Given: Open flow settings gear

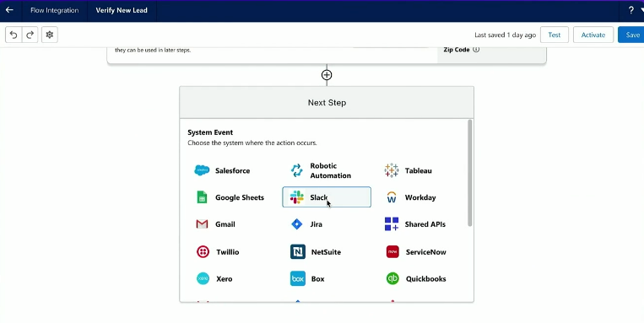Looking at the screenshot, I should pos(50,35).
